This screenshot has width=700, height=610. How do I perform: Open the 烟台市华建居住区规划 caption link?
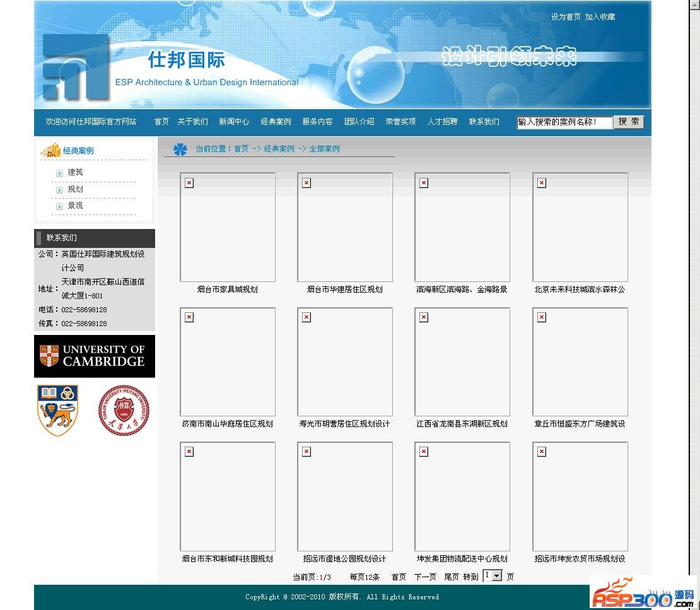(345, 290)
